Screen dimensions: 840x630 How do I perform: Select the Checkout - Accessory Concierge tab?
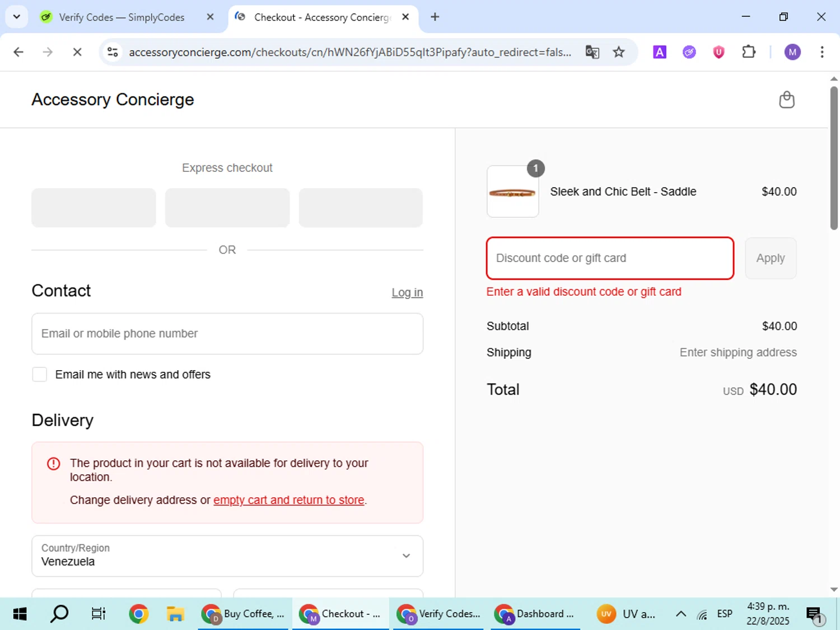coord(322,17)
